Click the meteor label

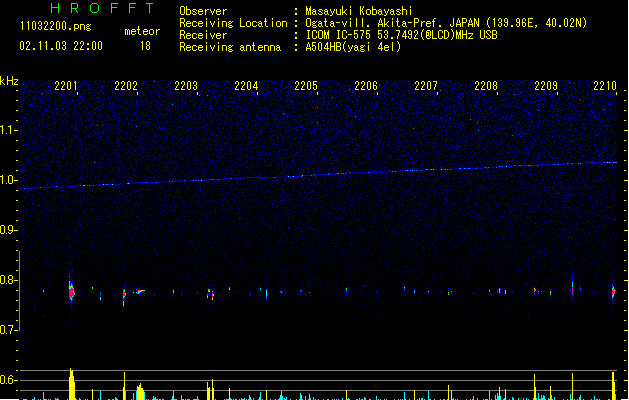click(142, 31)
